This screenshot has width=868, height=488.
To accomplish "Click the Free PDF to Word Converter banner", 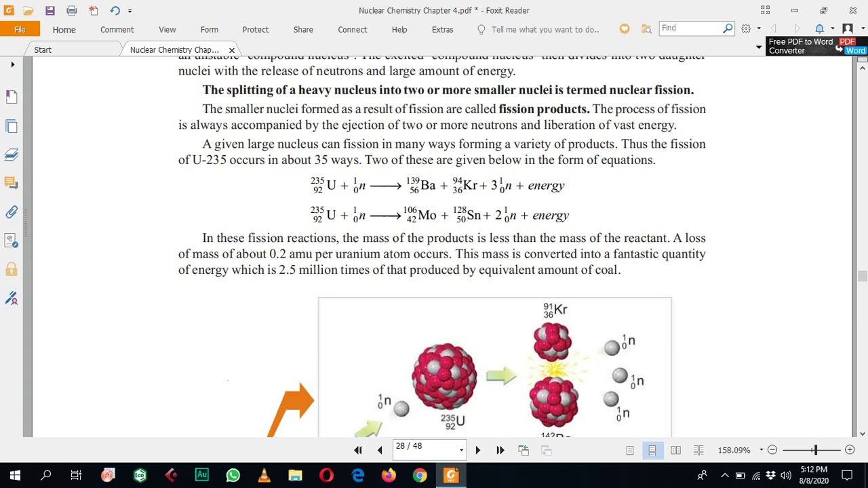I will coord(817,46).
